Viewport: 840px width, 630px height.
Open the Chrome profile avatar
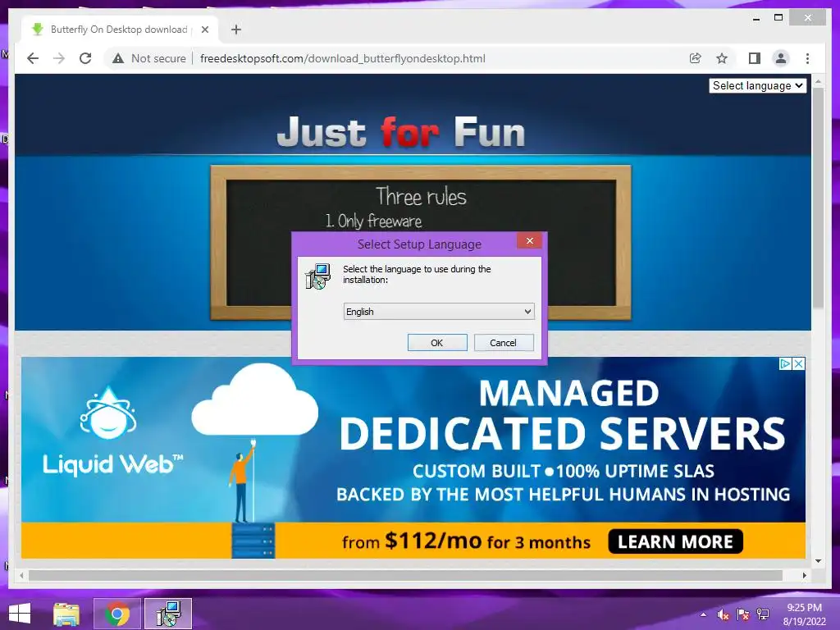[781, 58]
